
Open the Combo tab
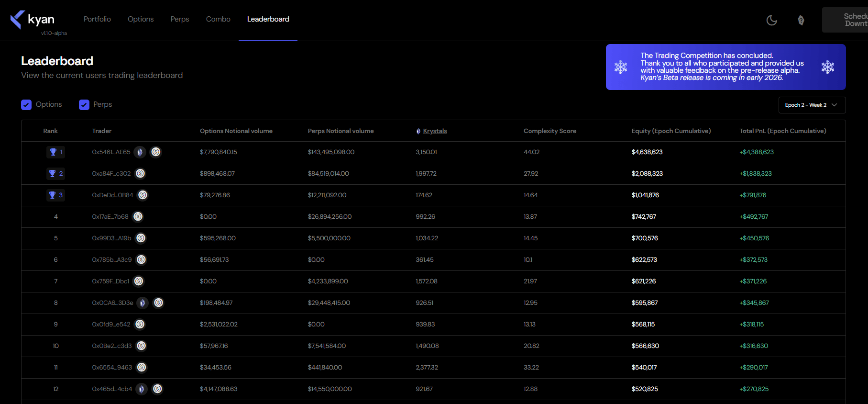[218, 19]
